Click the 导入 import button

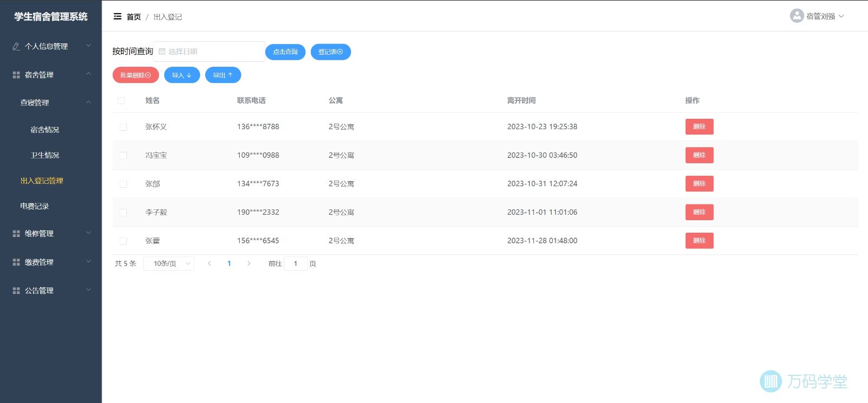coord(182,75)
